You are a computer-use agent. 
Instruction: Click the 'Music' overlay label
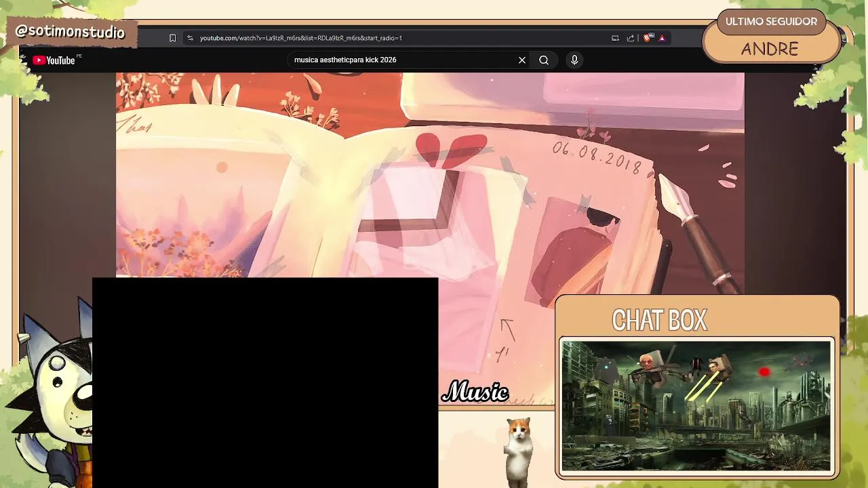coord(475,392)
